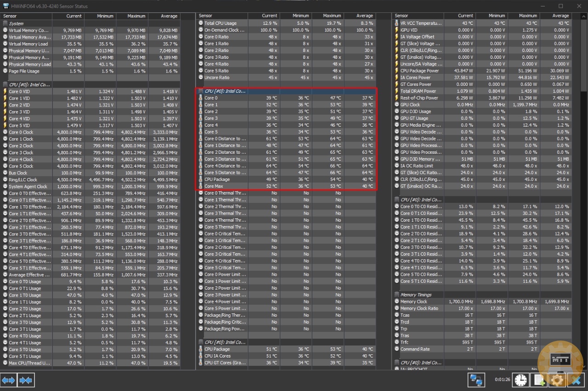This screenshot has height=391, width=588.
Task: Select the Trfc timing row
Action: pos(483,342)
